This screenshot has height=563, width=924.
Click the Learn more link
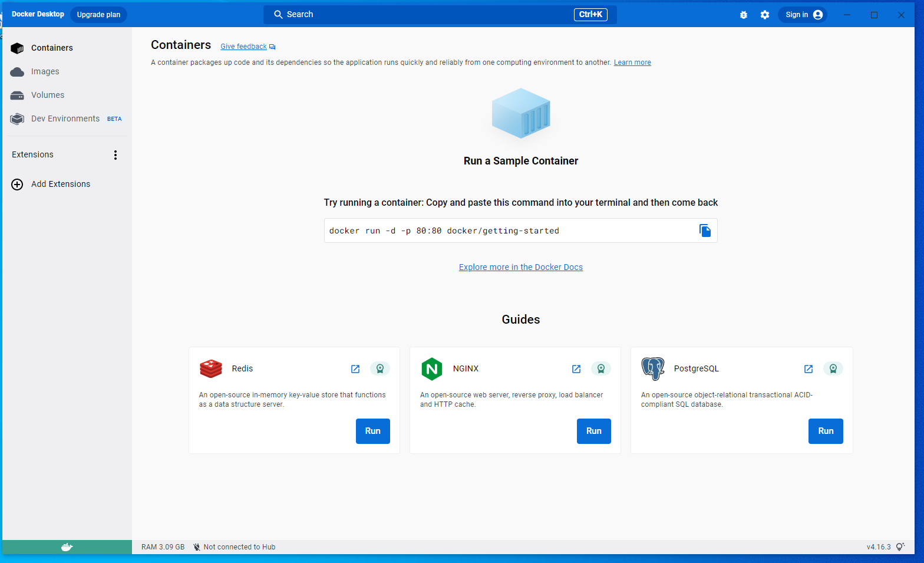pos(632,62)
